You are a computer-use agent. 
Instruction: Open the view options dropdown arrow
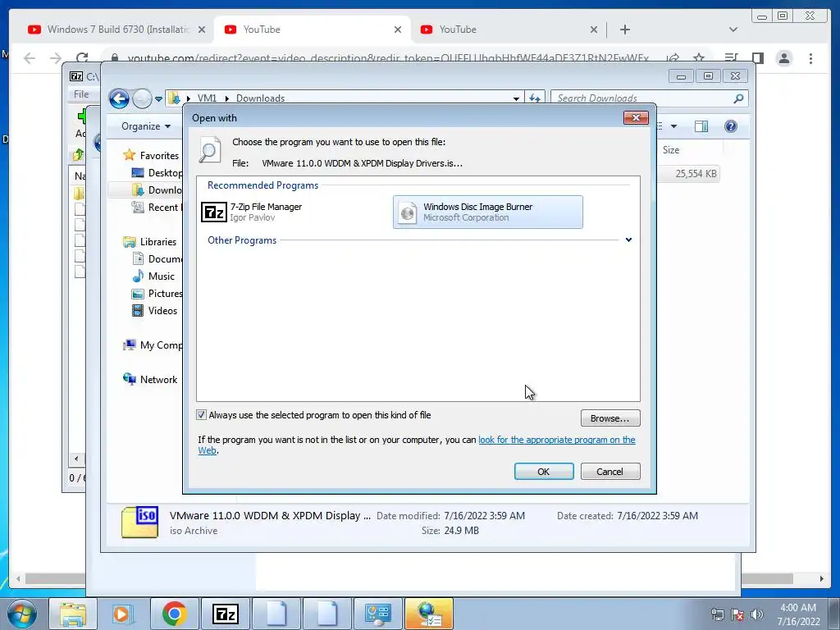tap(674, 126)
